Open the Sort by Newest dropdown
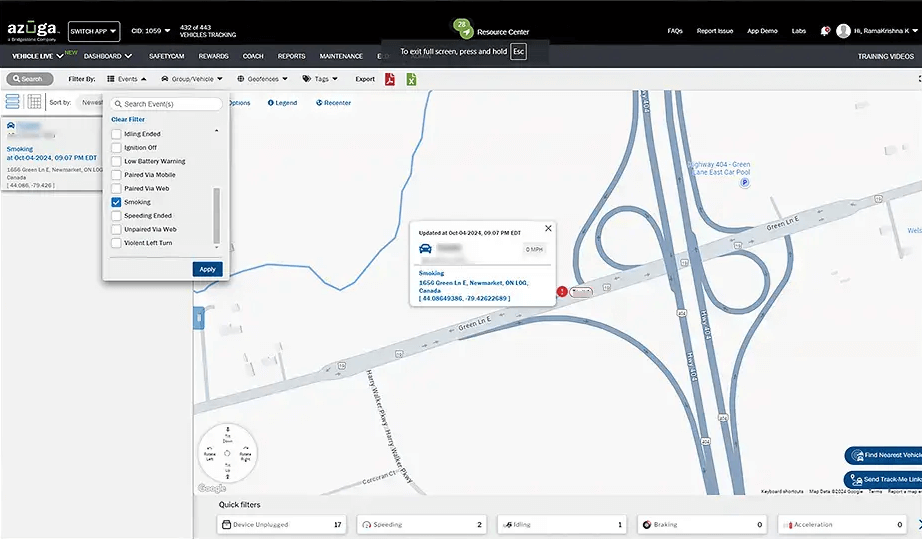This screenshot has width=922, height=539. (x=92, y=102)
